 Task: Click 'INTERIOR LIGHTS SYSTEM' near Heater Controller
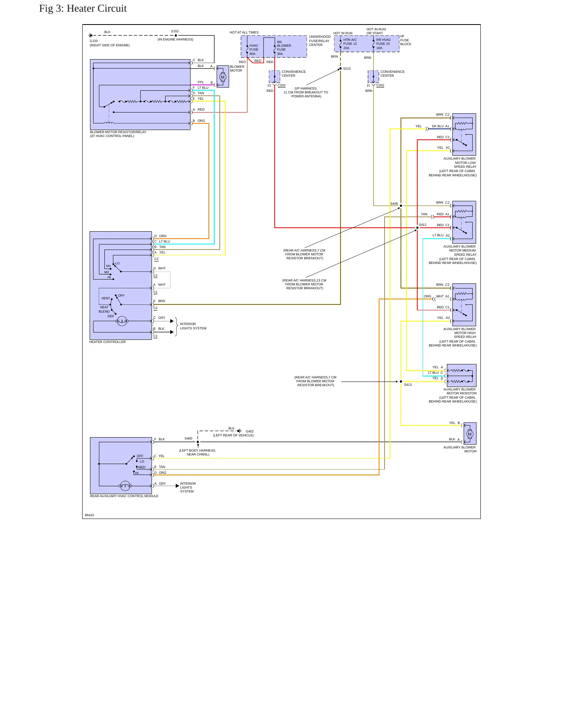click(193, 326)
